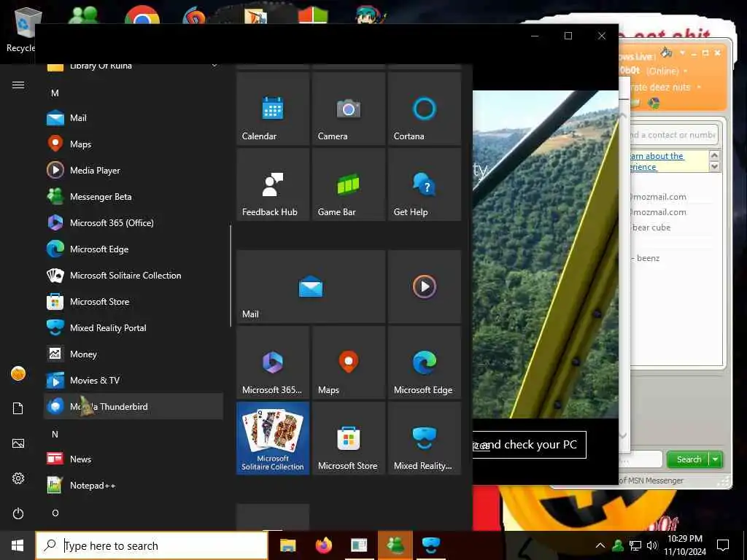Open the Microsoft Solitaire Collection tile
The width and height of the screenshot is (747, 560).
tap(273, 438)
